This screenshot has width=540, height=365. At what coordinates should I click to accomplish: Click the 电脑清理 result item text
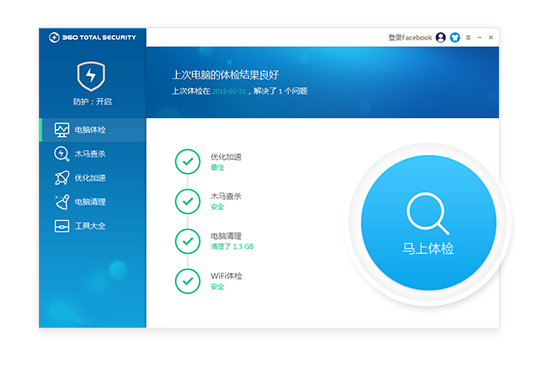(226, 236)
